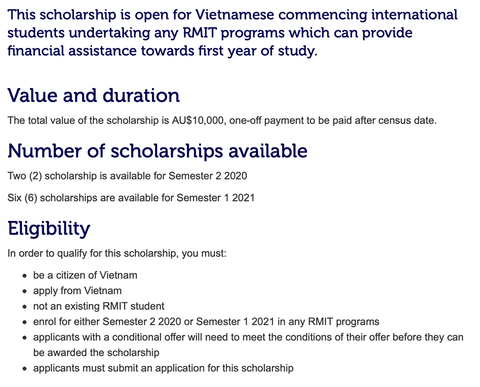Click the 'Two (2) scholarship is available' line

tap(127, 176)
